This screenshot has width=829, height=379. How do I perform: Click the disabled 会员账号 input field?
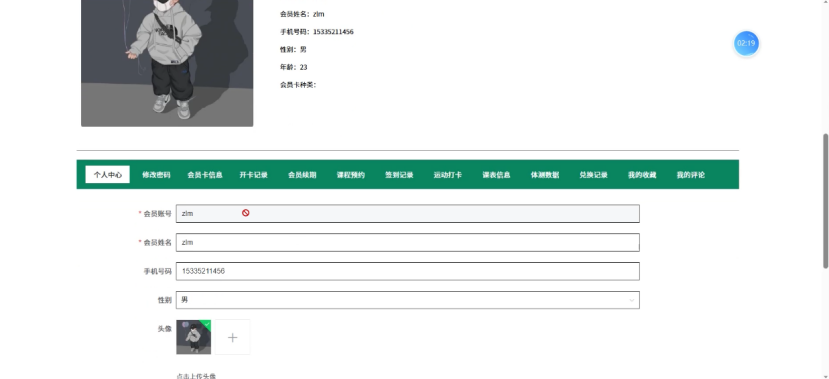[408, 214]
